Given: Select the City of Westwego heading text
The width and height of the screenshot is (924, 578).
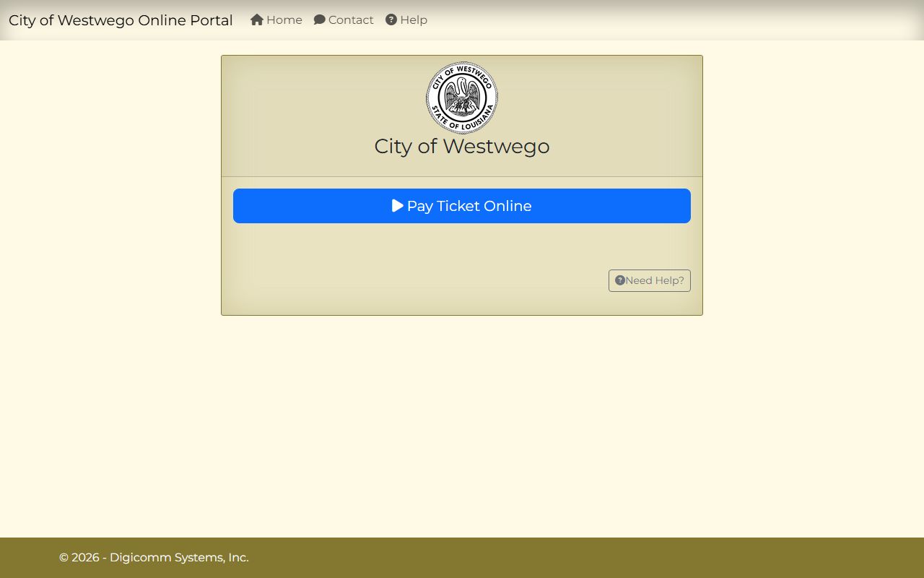Looking at the screenshot, I should click(462, 146).
